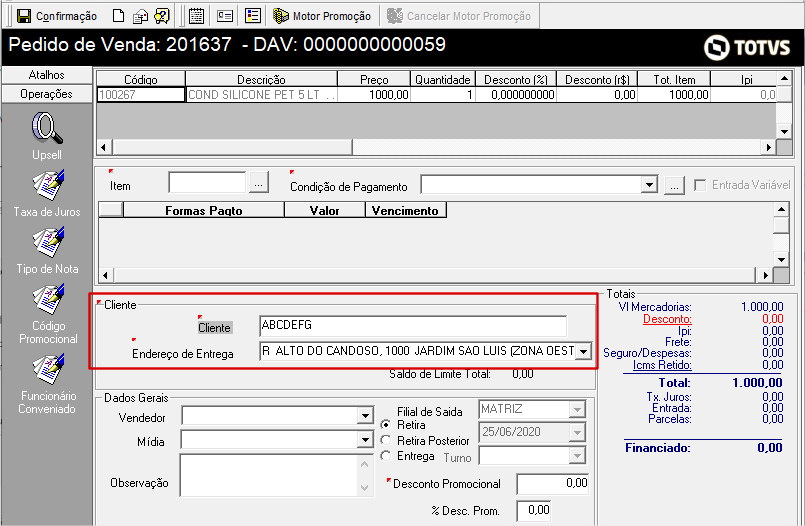Viewport: 805px width, 526px height.
Task: Click code cell 100267
Action: pyautogui.click(x=141, y=95)
